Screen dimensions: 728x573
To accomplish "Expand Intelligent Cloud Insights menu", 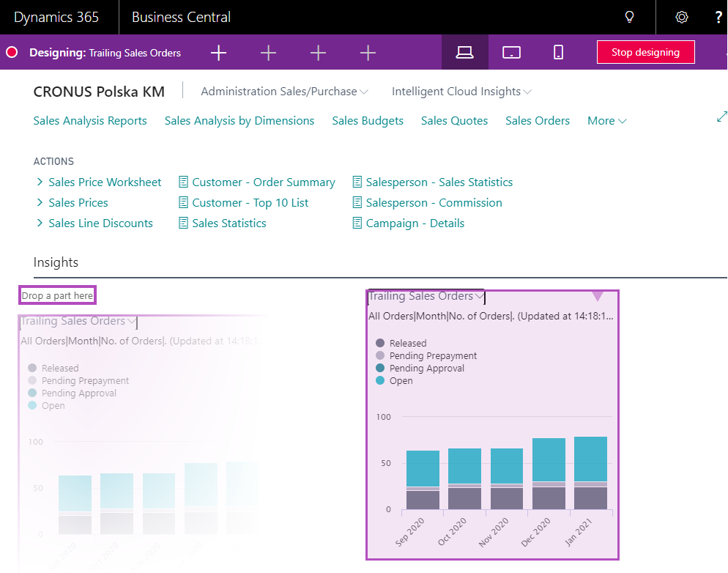I will coord(461,92).
